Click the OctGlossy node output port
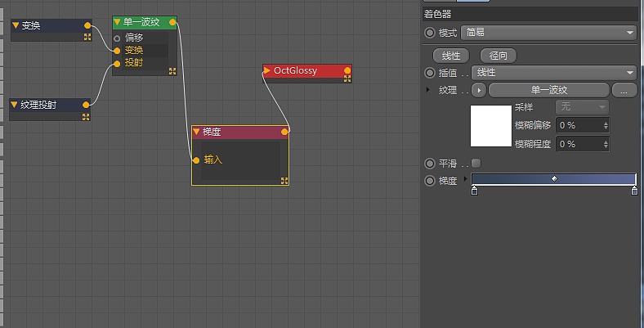The image size is (644, 328). 347,70
